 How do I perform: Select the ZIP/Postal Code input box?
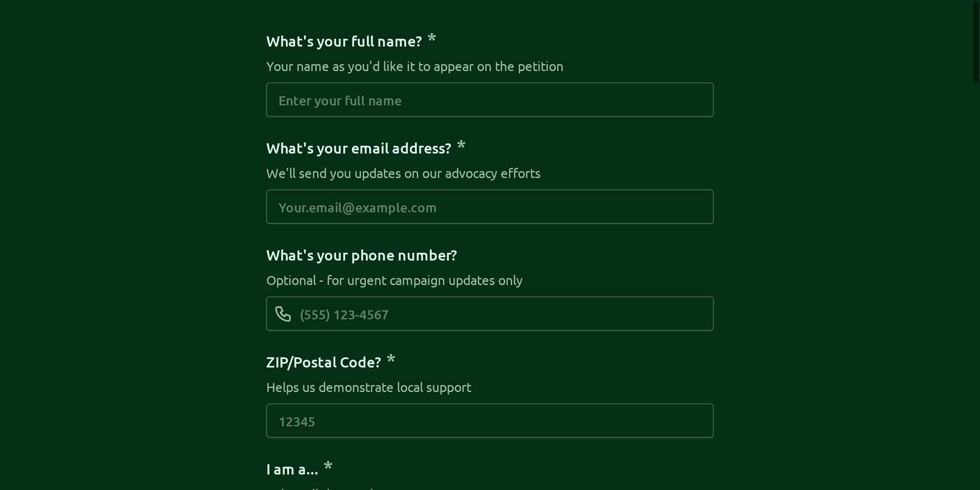tap(490, 421)
